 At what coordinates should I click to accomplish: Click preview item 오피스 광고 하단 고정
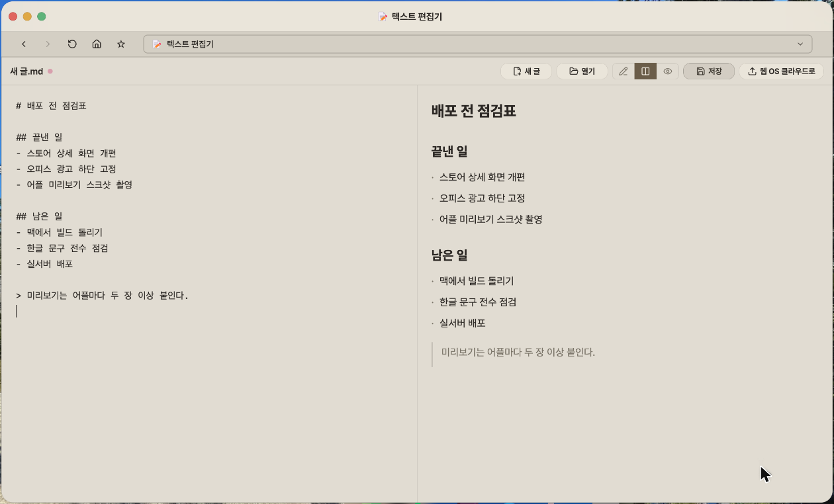point(483,198)
